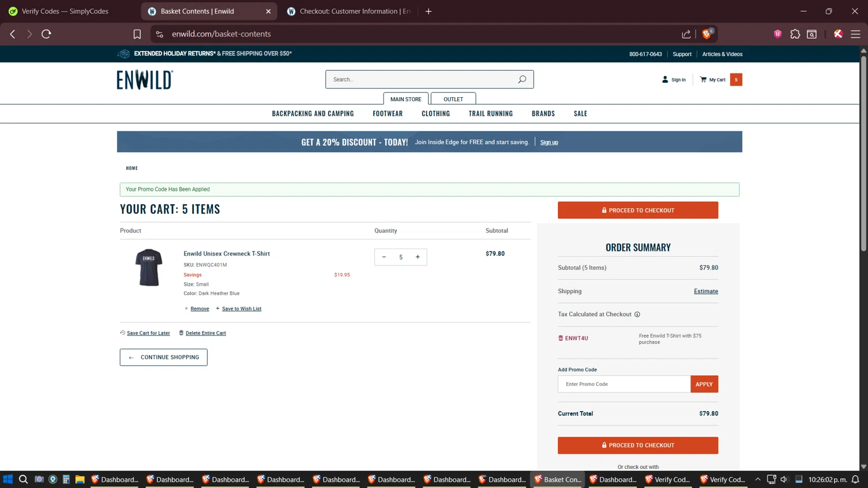Decrease T-shirt quantity with minus
Viewport: 868px width, 488px height.
click(384, 257)
